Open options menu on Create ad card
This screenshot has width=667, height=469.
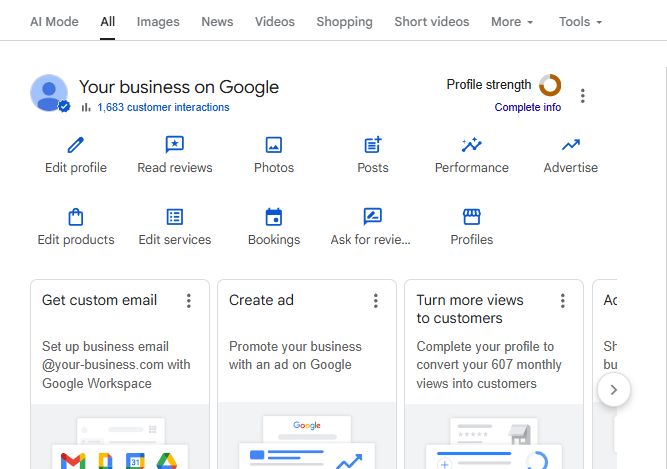(376, 301)
